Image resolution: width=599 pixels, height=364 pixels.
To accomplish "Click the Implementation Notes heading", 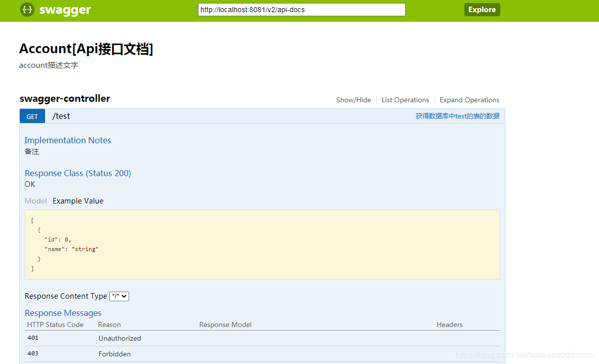I will (68, 140).
